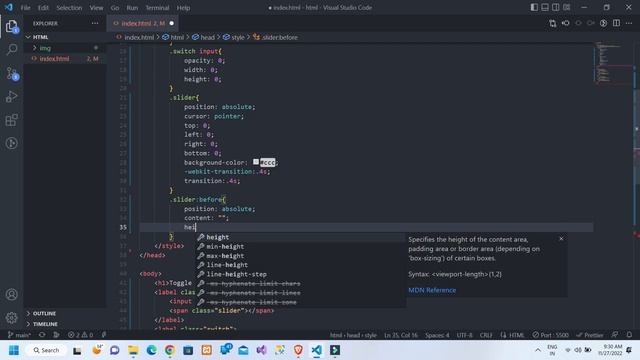This screenshot has height=360, width=640.
Task: Open the Accounts menu icon
Action: (12, 294)
